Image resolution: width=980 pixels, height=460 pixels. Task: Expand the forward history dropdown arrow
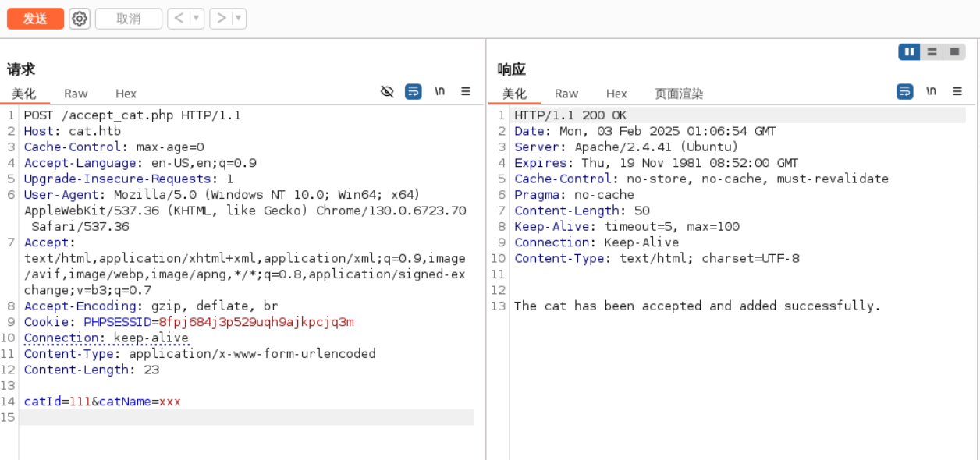[x=238, y=19]
